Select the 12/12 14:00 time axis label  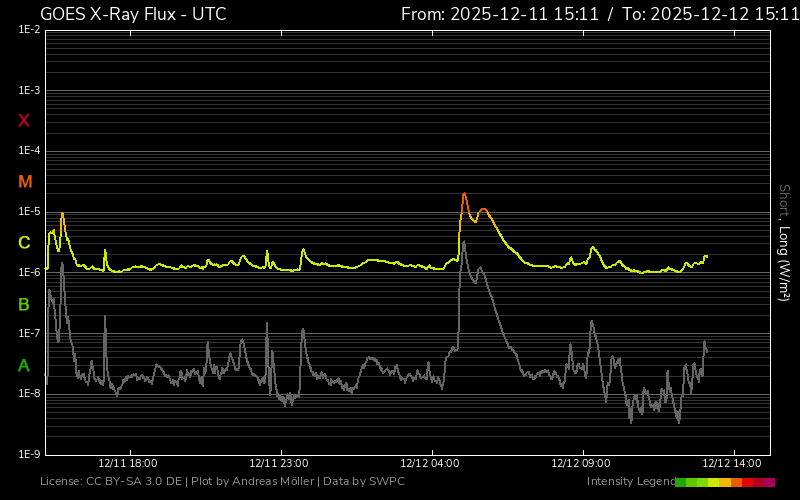click(x=732, y=463)
